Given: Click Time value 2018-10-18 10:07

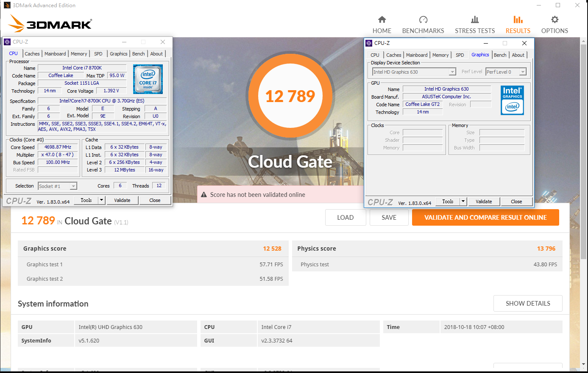Looking at the screenshot, I should 474,327.
